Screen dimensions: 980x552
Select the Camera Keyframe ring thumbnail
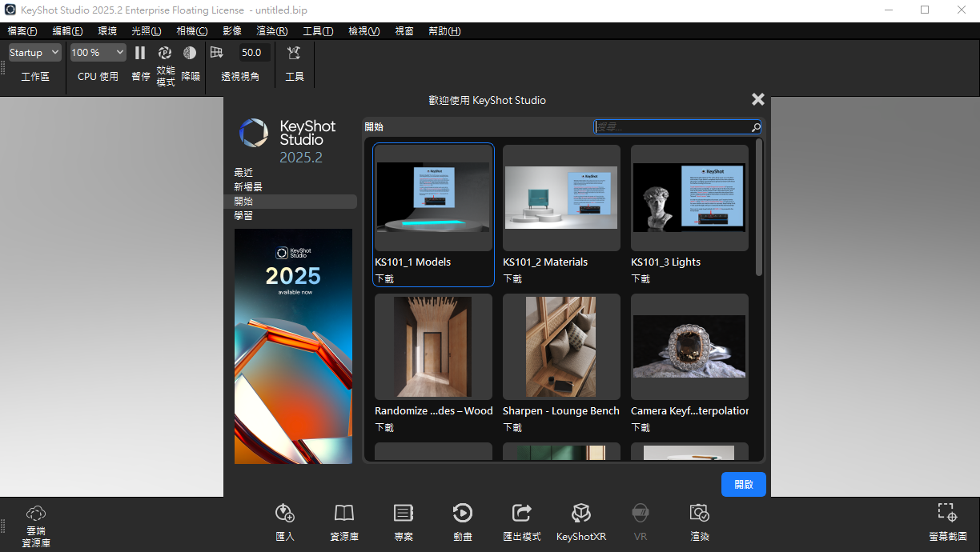click(689, 346)
